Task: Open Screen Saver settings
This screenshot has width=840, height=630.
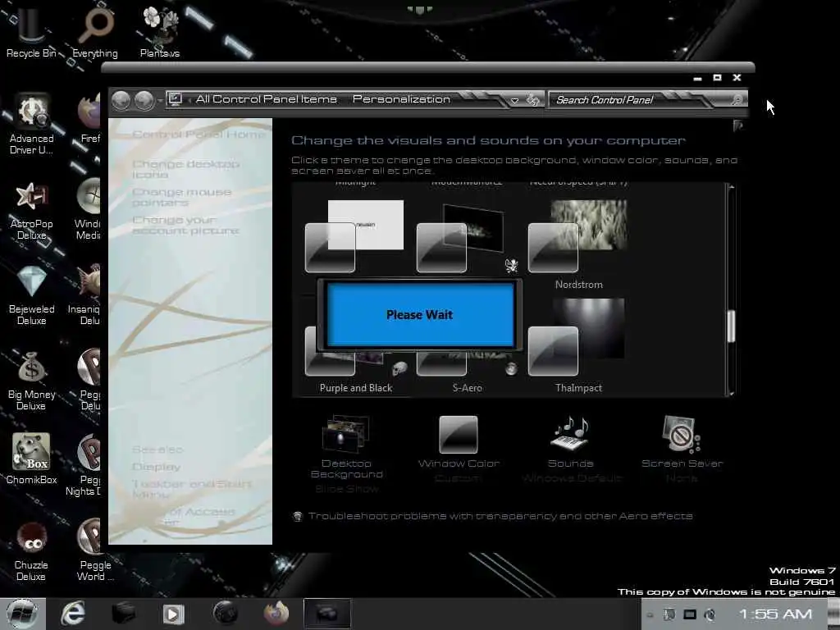Action: pyautogui.click(x=682, y=449)
